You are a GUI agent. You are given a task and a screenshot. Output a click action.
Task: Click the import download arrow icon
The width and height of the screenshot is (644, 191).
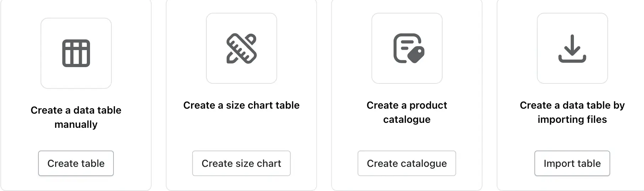pyautogui.click(x=572, y=49)
